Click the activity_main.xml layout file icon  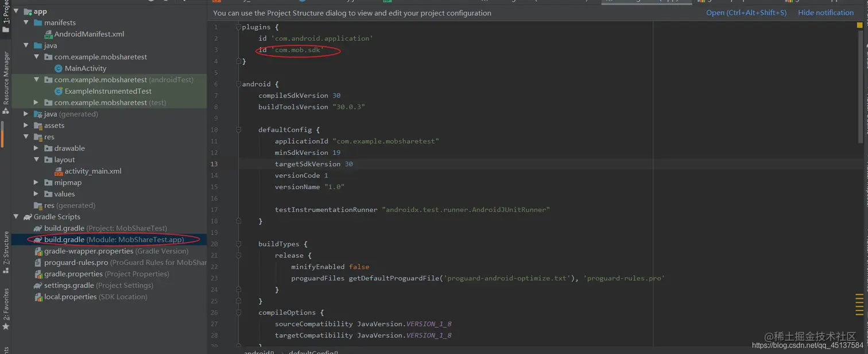(x=59, y=171)
